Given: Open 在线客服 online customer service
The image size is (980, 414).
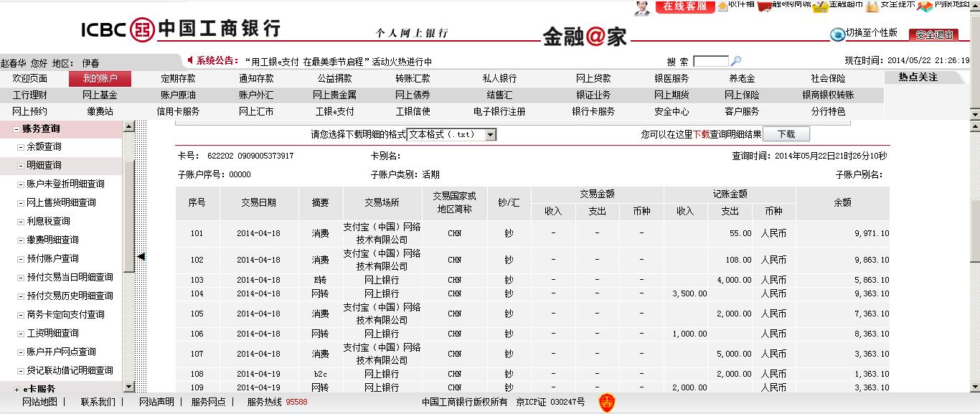Looking at the screenshot, I should coord(684,6).
